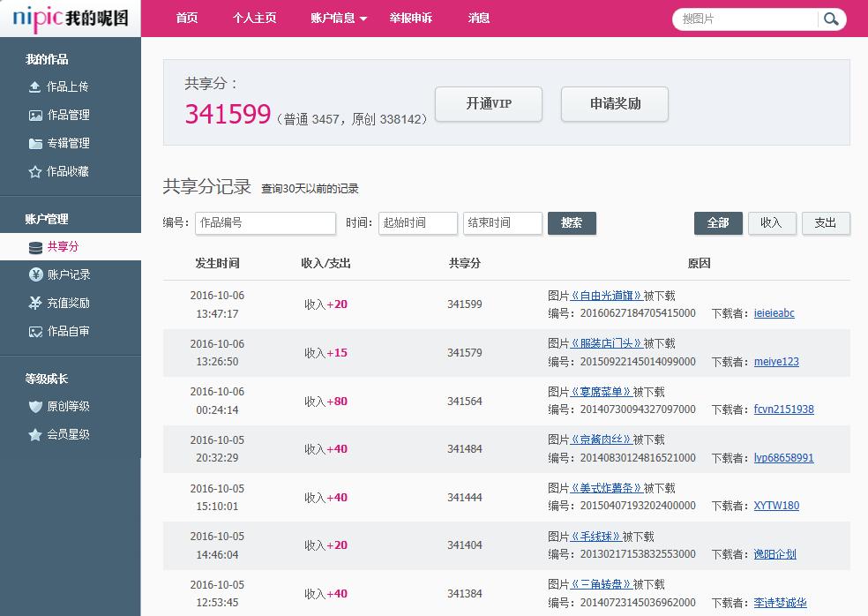Click inside the 作品编号 input field

coord(265,223)
